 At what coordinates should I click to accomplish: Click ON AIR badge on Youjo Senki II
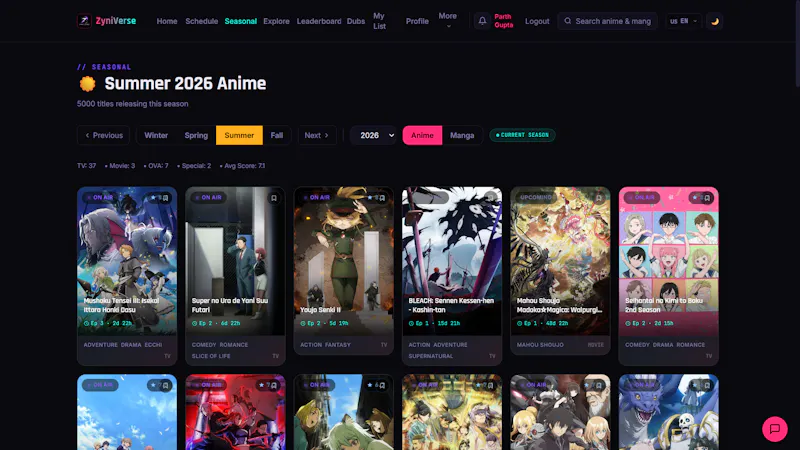tap(316, 197)
